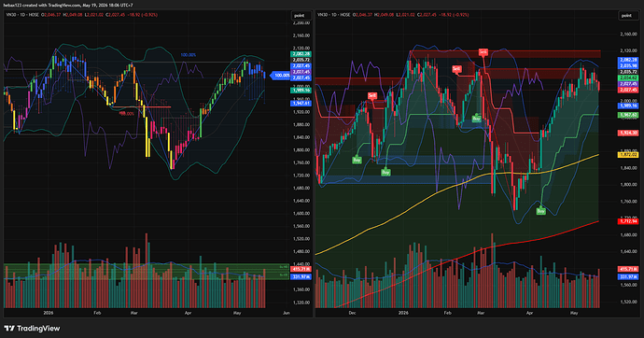Click the topmost Sell signal on right chart
The width and height of the screenshot is (644, 338).
pos(483,52)
